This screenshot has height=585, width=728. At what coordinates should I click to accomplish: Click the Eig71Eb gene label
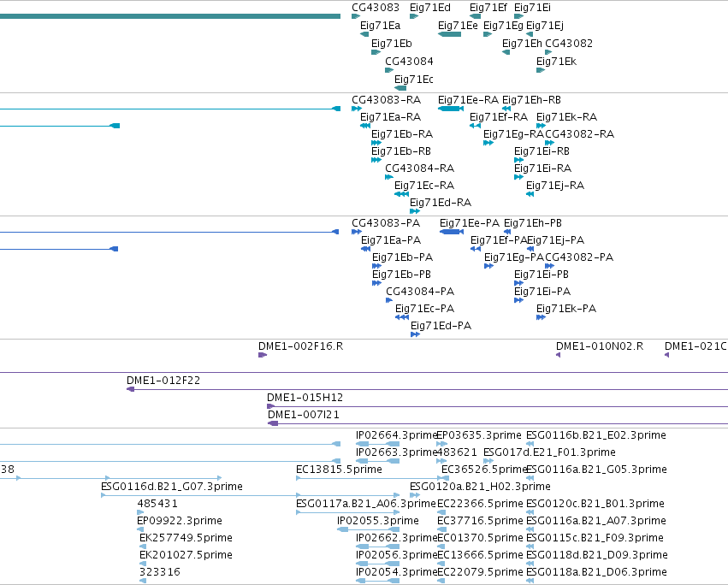(392, 44)
